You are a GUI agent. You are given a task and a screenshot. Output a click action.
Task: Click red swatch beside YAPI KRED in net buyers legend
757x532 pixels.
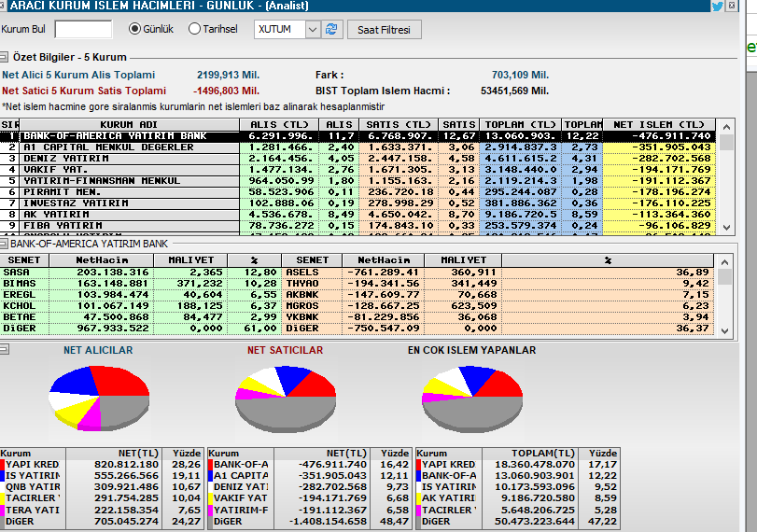3,465
